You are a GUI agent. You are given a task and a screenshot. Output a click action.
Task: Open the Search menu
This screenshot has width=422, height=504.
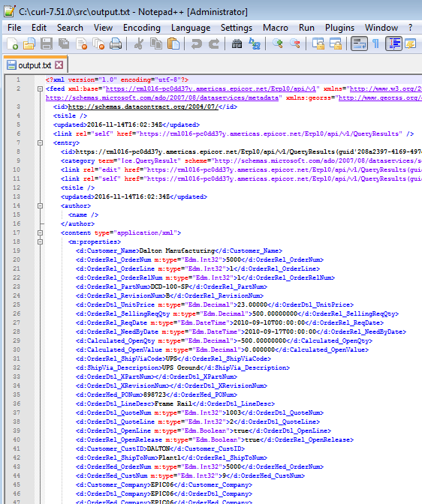[x=70, y=28]
